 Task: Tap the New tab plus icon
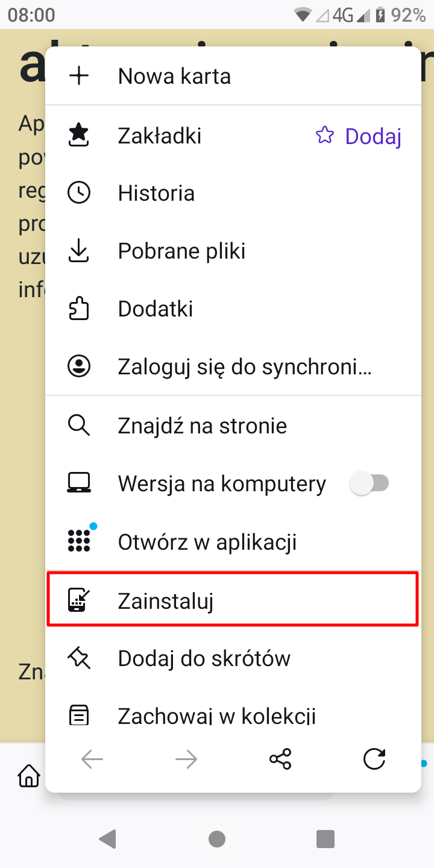(79, 75)
